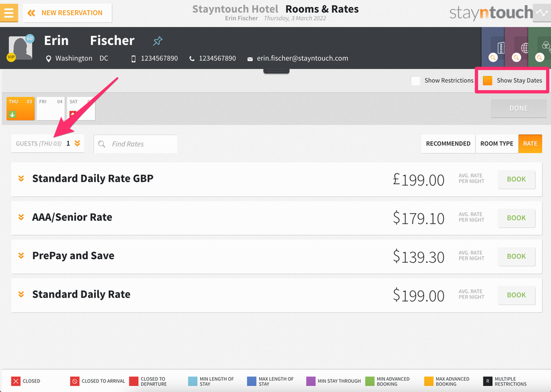Open the hamburger main menu
This screenshot has width=551, height=392.
[9, 13]
